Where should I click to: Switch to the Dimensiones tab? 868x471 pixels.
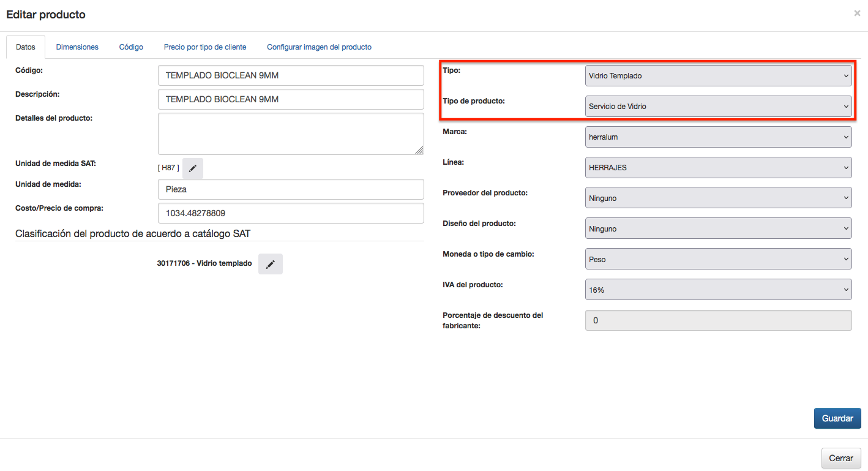(77, 47)
